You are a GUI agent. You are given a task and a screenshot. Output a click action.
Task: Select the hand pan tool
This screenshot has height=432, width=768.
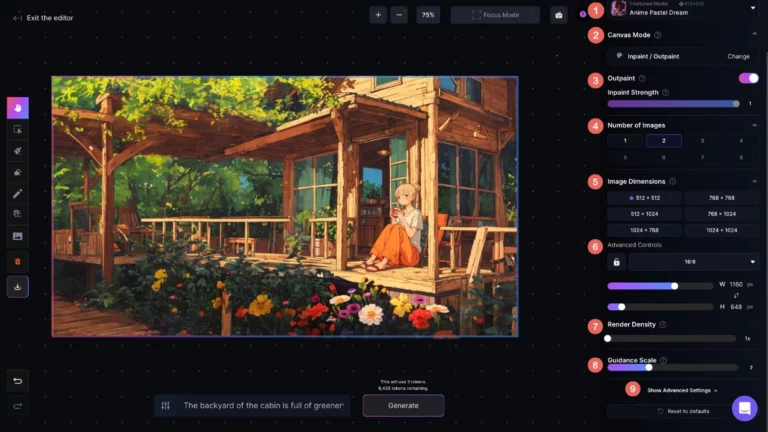[x=18, y=108]
